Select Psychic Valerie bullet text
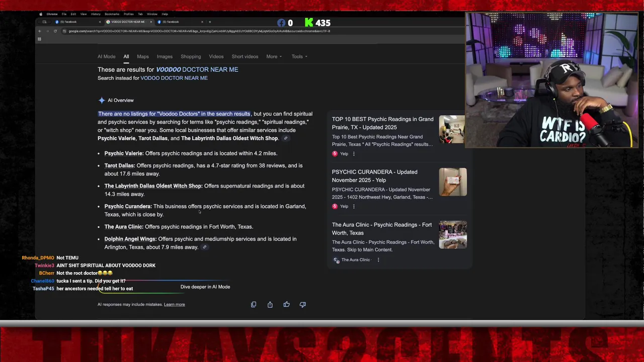 pyautogui.click(x=191, y=153)
